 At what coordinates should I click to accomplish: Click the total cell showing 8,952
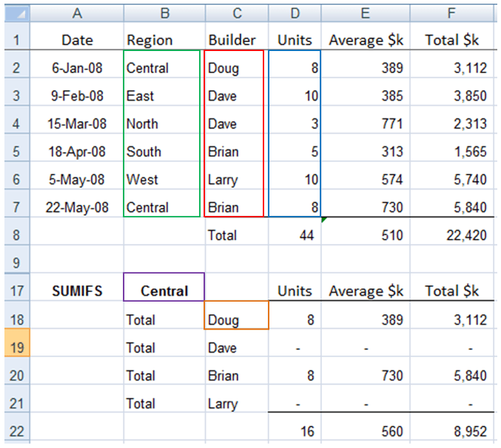coord(451,427)
